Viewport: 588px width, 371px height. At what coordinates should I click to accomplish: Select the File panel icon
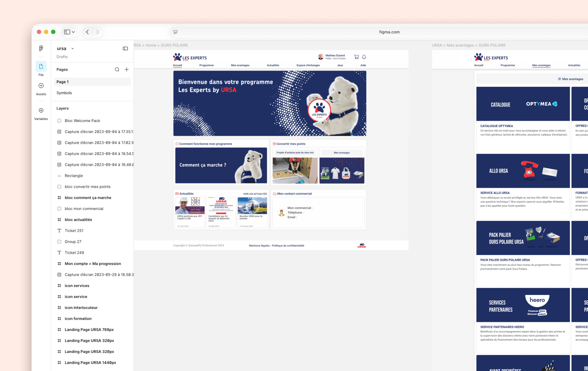[41, 66]
